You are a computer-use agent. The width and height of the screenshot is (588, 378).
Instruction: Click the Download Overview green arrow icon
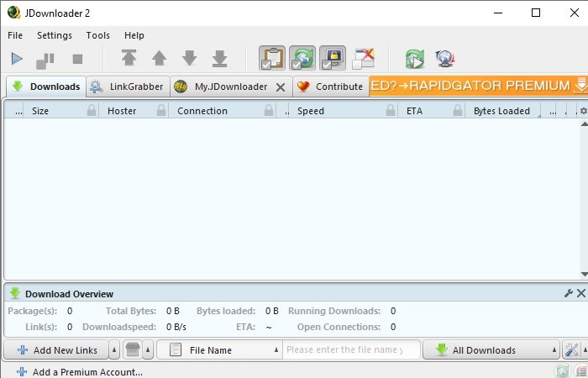click(14, 293)
